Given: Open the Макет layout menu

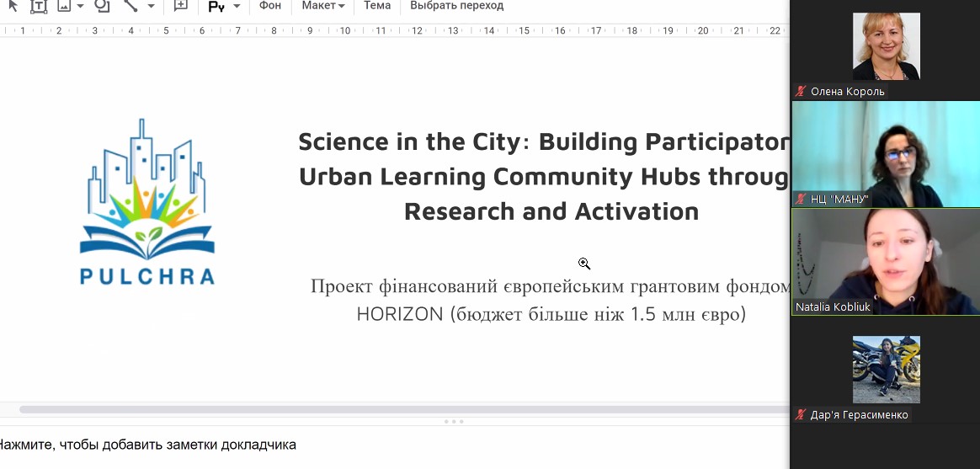Looking at the screenshot, I should [x=323, y=6].
